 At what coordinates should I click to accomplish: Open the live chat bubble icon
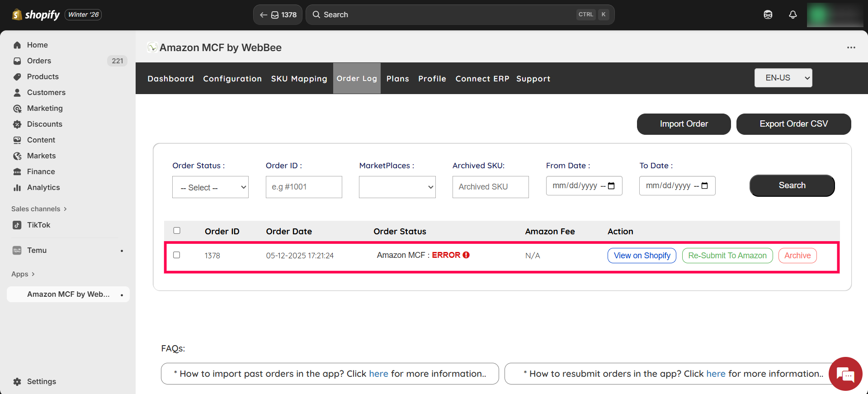(845, 374)
